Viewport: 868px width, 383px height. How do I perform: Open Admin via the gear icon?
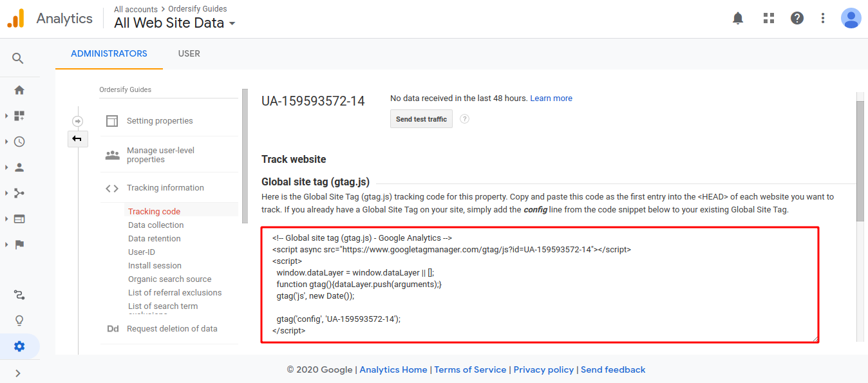19,346
